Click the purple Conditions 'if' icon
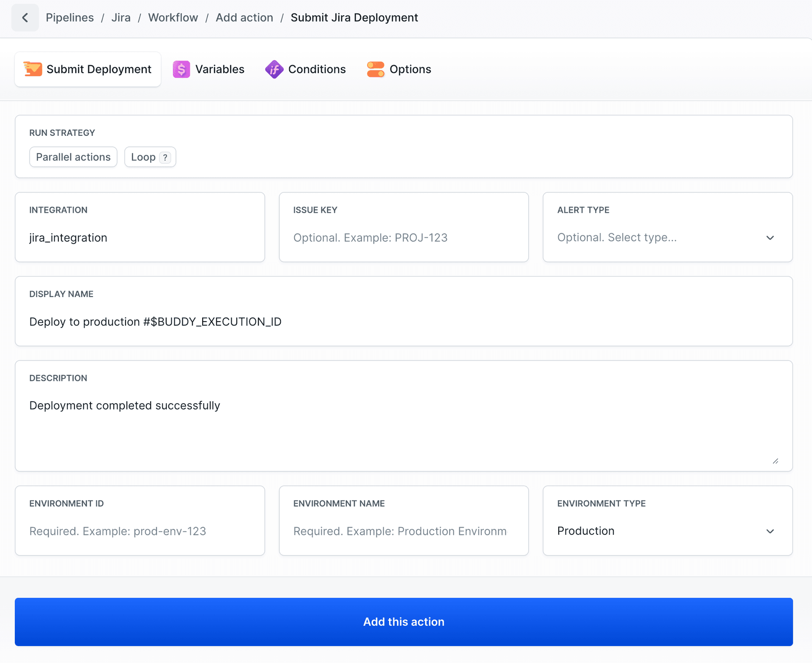Screen dimensions: 812x663 (274, 69)
